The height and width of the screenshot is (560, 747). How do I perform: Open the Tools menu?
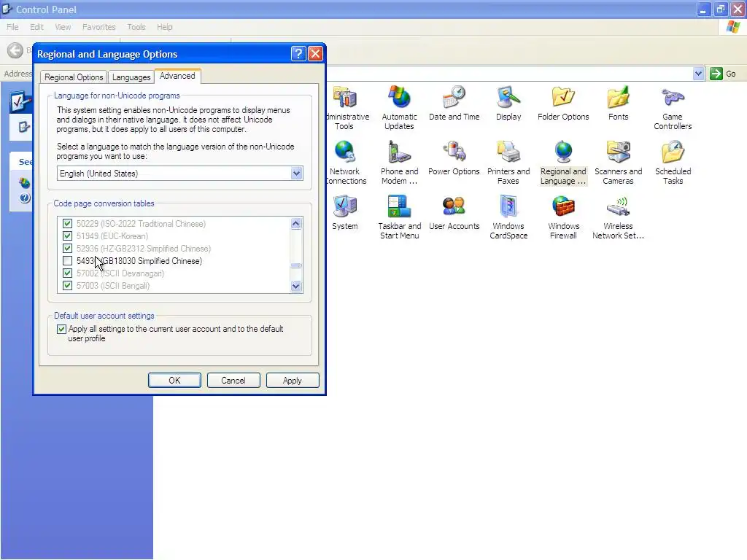tap(136, 27)
